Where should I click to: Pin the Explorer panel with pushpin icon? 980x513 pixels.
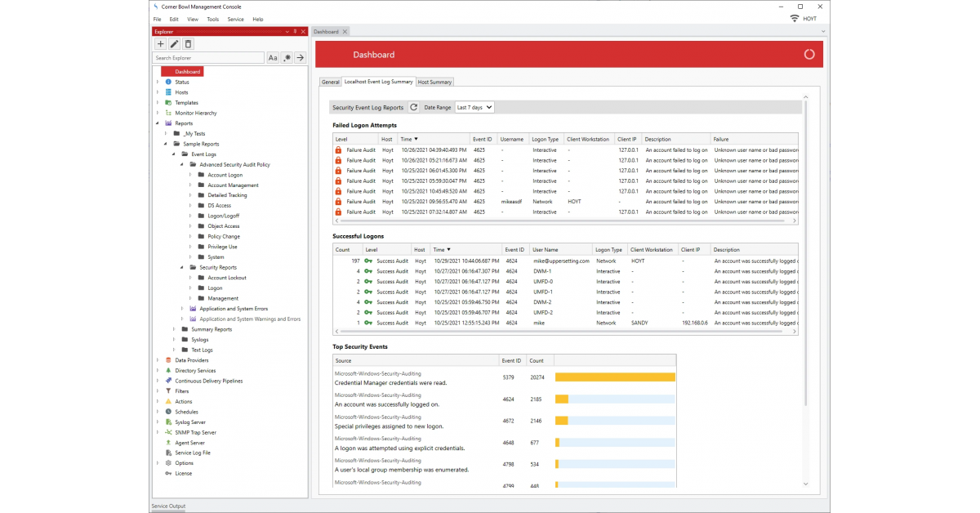295,32
